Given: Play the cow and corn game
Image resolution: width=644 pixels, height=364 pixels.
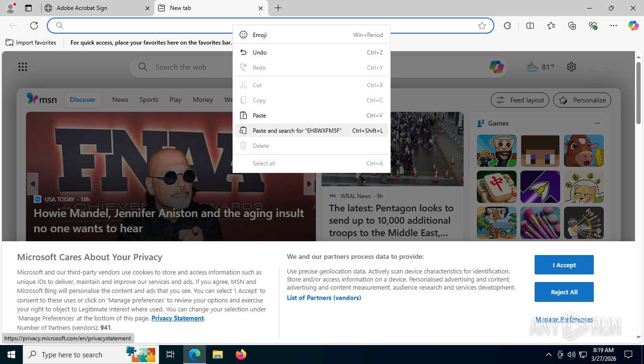Looking at the screenshot, I should point(584,151).
